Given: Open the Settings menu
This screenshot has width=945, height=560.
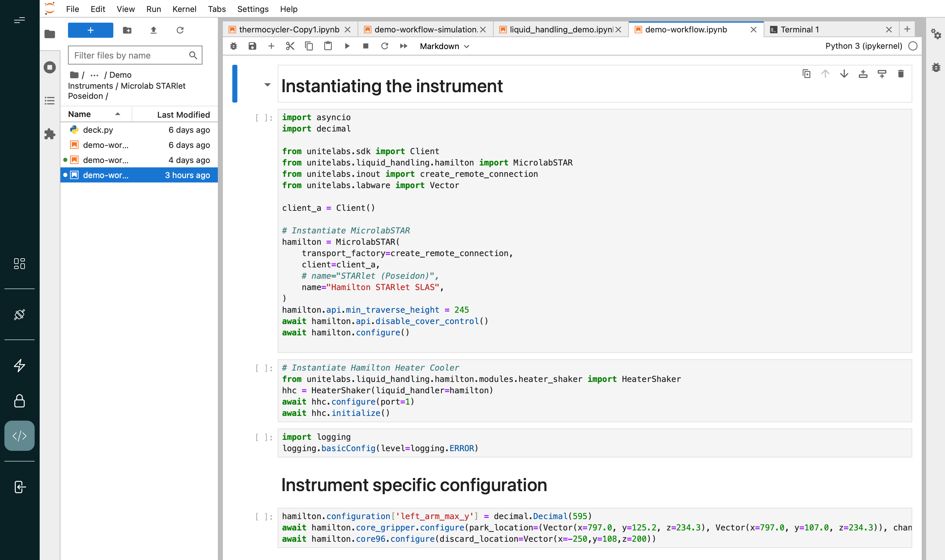Looking at the screenshot, I should [x=253, y=9].
